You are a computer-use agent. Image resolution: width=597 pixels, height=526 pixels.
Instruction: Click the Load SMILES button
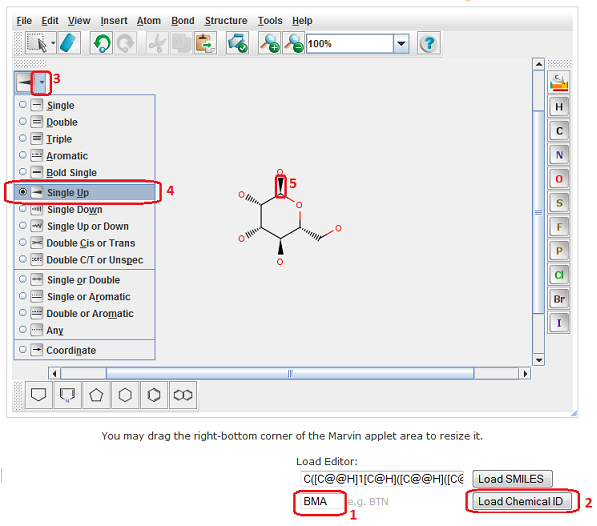pyautogui.click(x=512, y=479)
